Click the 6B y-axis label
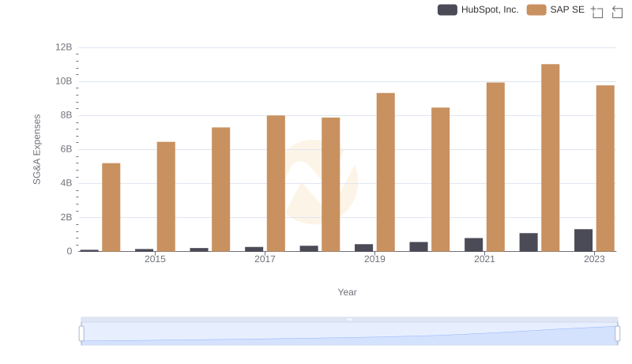Screen dimensions: 632x364 [66, 149]
